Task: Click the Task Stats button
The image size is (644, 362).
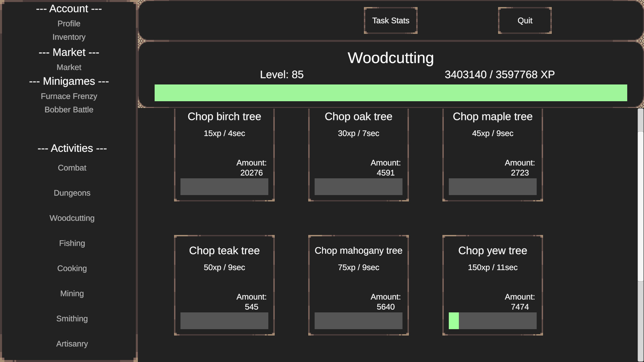Action: tap(390, 20)
